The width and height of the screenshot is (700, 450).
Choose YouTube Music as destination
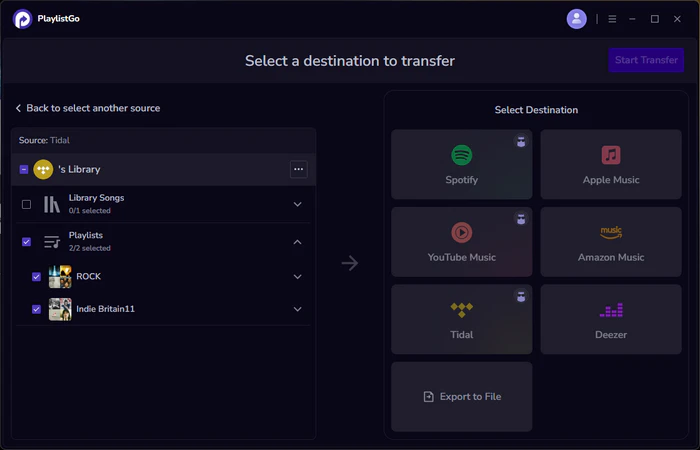point(462,242)
